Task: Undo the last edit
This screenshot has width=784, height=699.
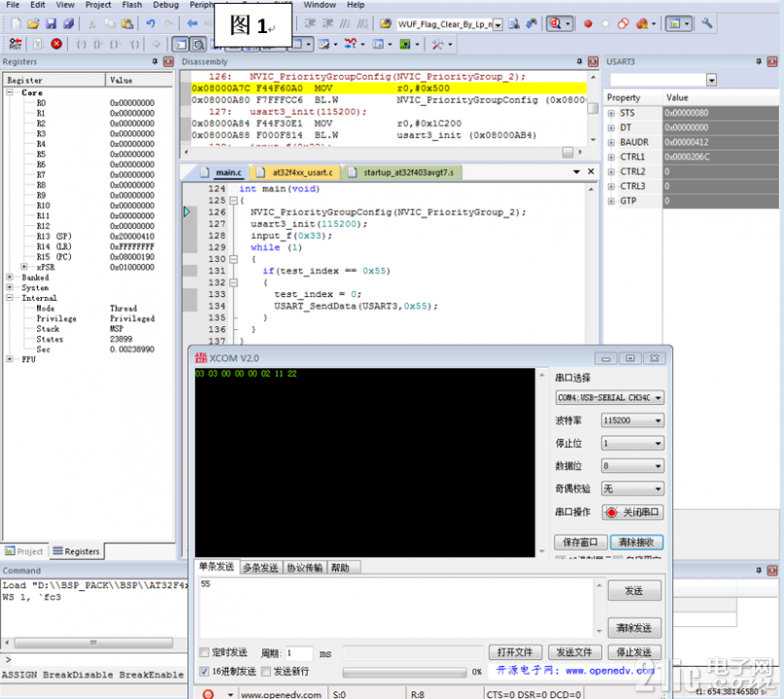Action: pyautogui.click(x=151, y=23)
